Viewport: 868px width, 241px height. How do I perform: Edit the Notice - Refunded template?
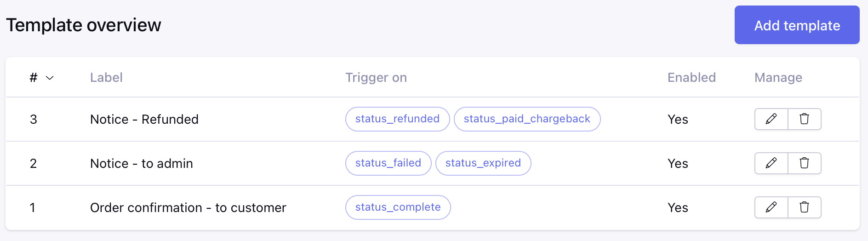point(771,119)
